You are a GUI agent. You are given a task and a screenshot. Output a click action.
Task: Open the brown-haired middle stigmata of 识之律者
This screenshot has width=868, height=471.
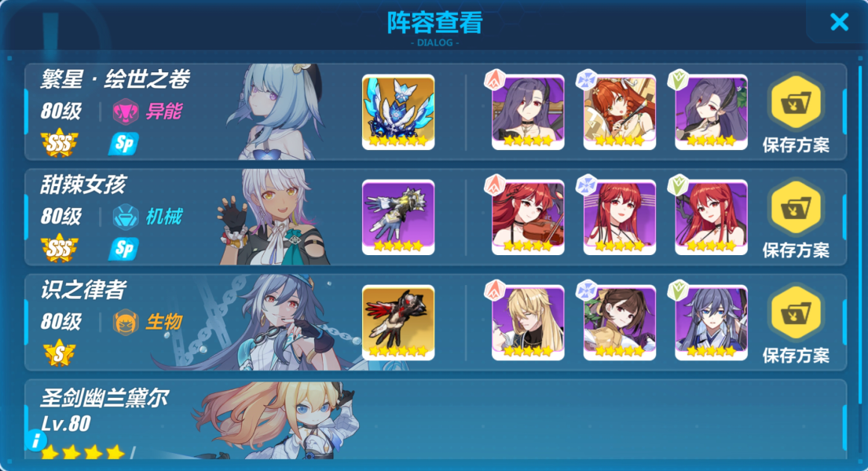point(620,323)
